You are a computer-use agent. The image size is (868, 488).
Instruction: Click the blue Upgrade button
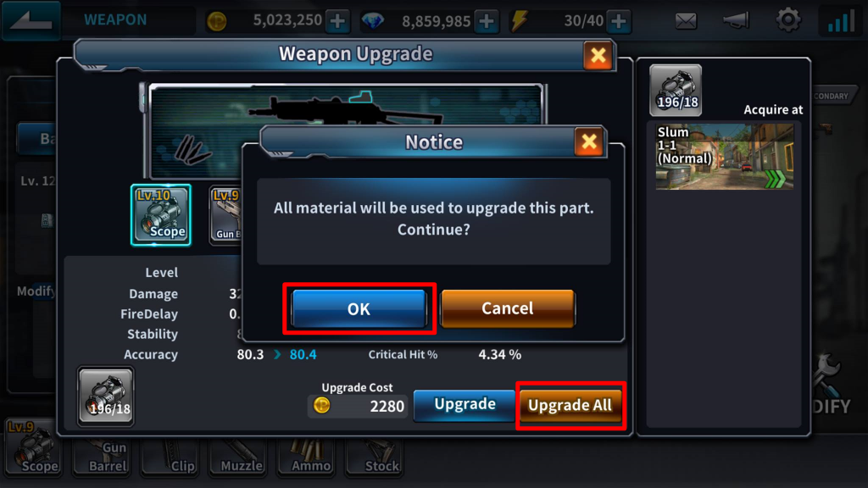[465, 404]
